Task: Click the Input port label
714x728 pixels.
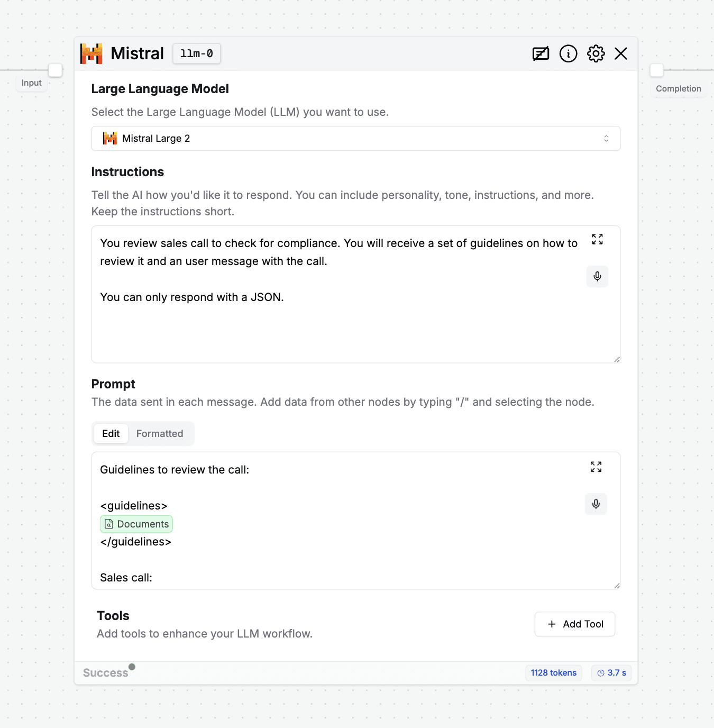Action: pyautogui.click(x=32, y=83)
